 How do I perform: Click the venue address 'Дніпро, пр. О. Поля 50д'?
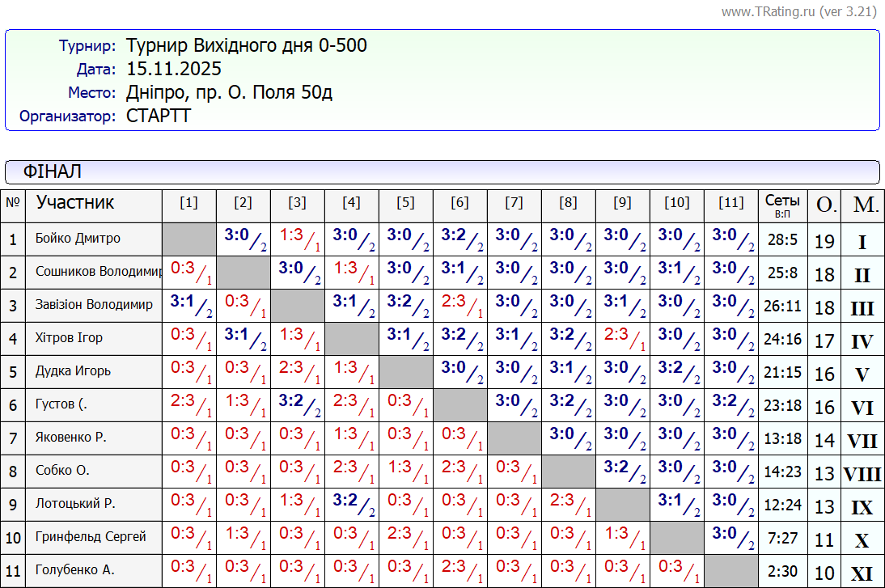pos(229,92)
